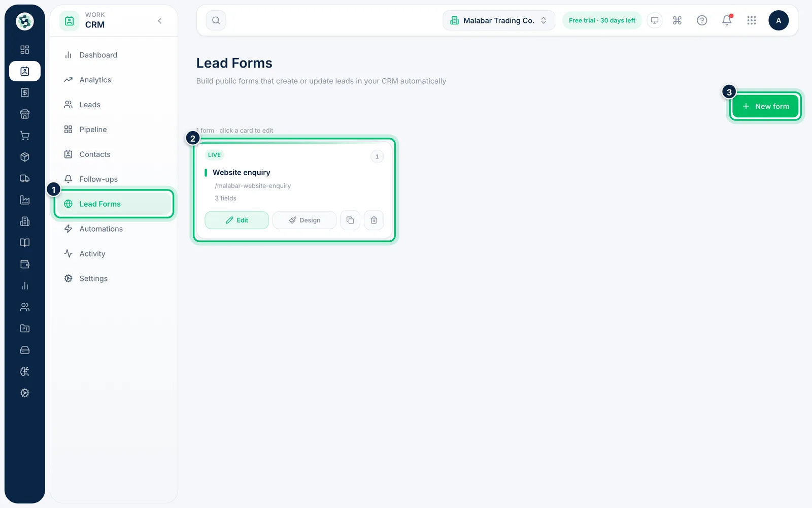Open Leads in CRM menu
Image resolution: width=812 pixels, height=508 pixels.
click(114, 105)
